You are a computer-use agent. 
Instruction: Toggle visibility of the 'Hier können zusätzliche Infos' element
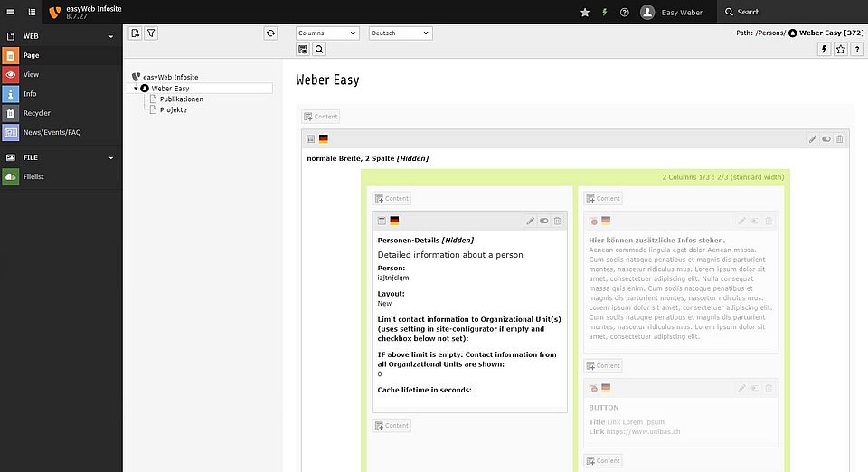click(755, 221)
